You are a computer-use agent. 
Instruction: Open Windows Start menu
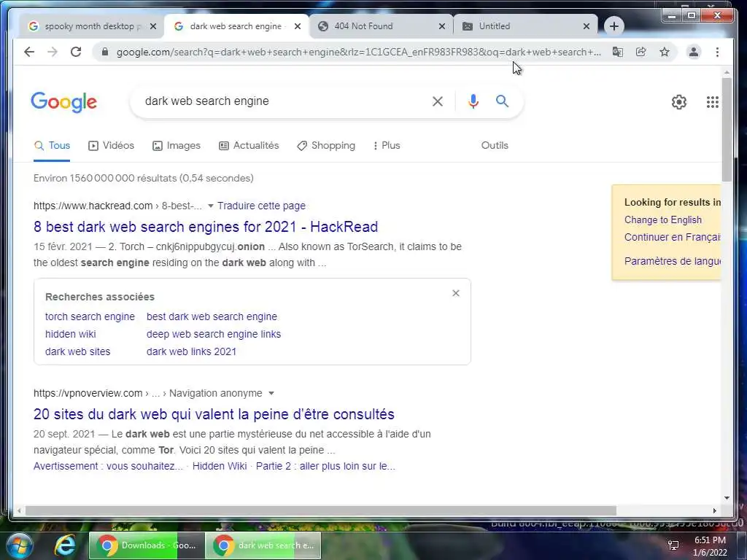[x=18, y=545]
